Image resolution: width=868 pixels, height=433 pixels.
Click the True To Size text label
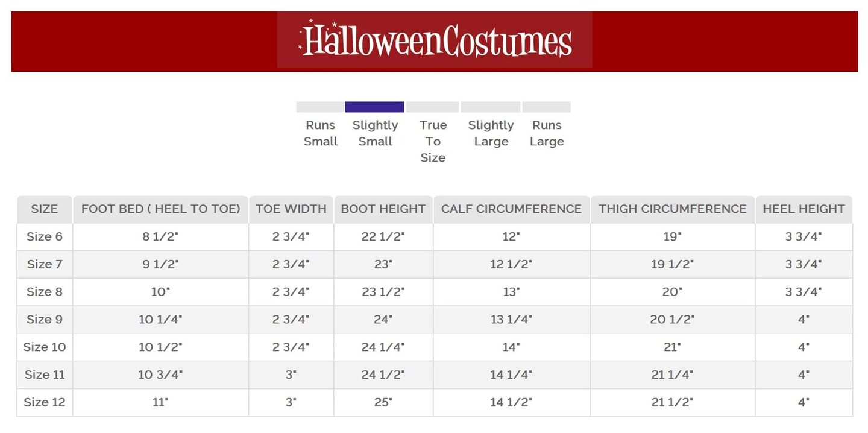pos(433,141)
